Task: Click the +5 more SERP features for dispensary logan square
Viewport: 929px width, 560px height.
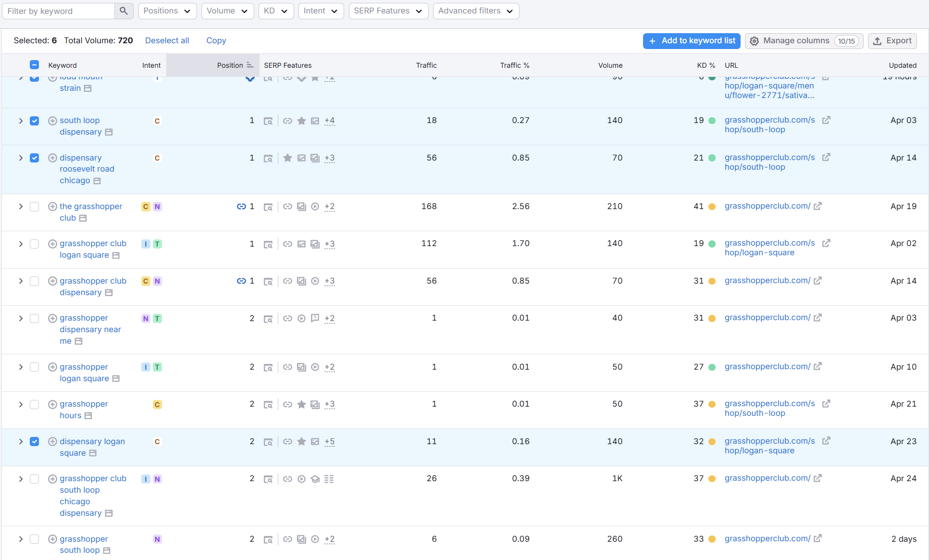Action: pos(330,442)
